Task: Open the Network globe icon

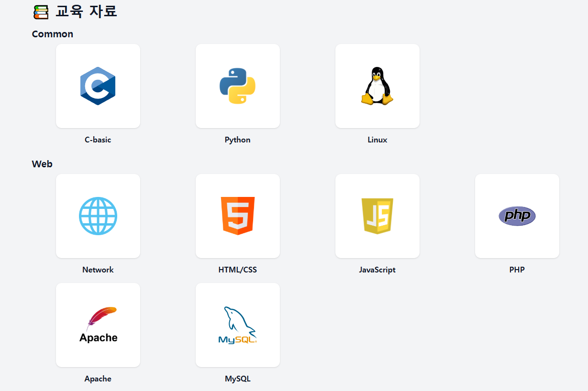Action: pos(98,216)
